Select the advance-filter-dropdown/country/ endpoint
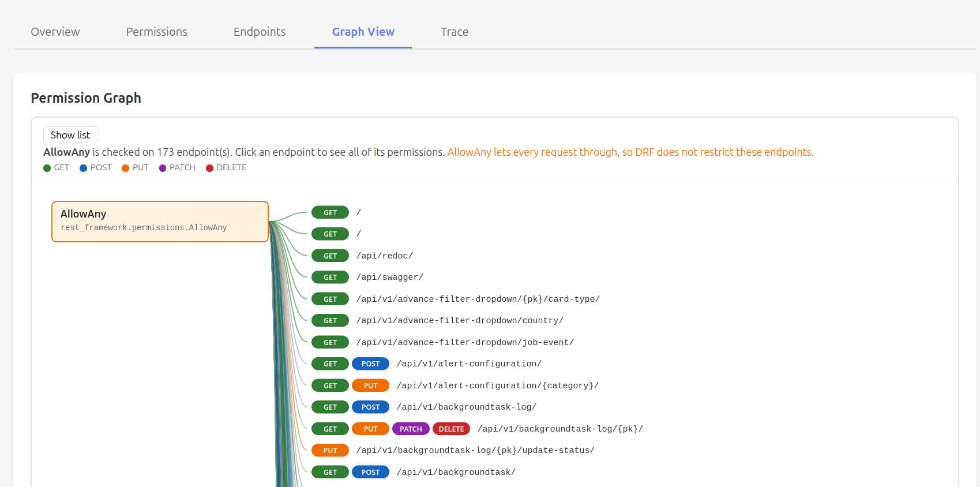This screenshot has width=980, height=487. tap(460, 320)
